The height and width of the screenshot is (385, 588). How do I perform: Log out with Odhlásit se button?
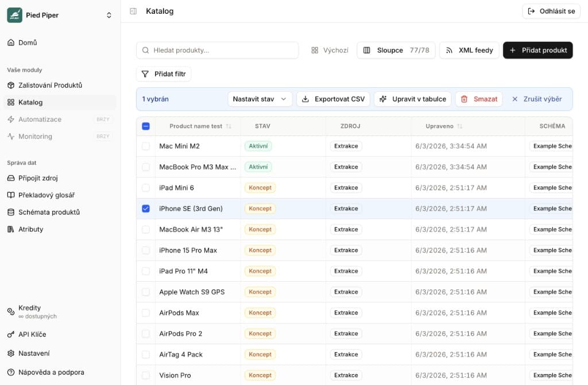pyautogui.click(x=551, y=11)
